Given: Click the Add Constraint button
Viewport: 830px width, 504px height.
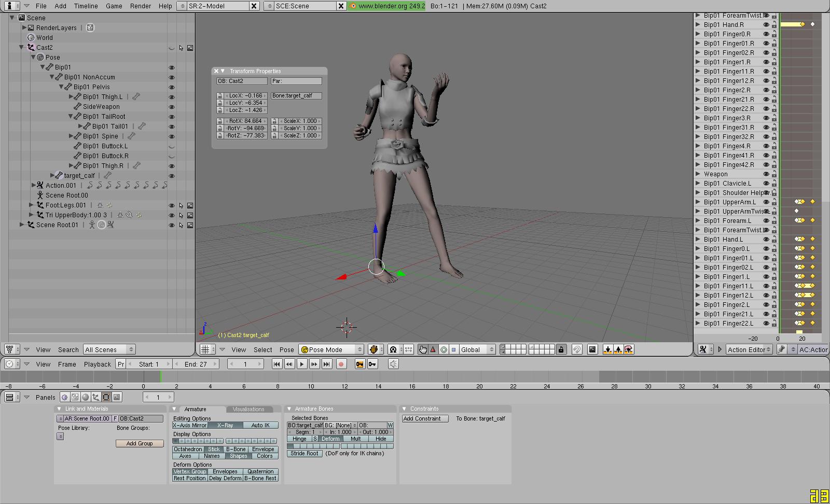Looking at the screenshot, I should pos(425,418).
